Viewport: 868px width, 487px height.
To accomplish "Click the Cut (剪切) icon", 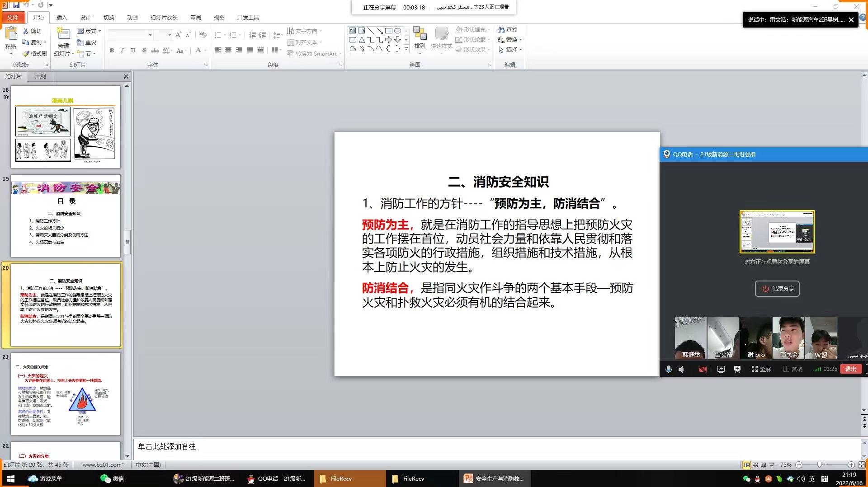I will (26, 31).
